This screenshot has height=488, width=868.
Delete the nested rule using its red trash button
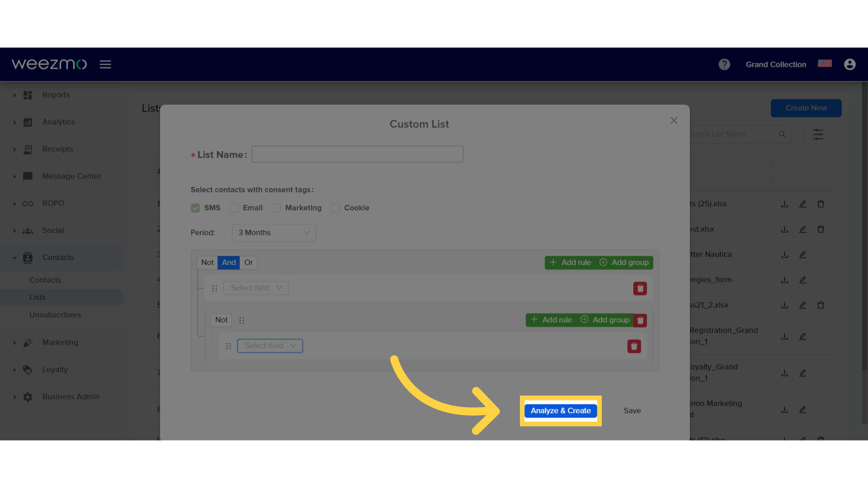click(634, 346)
